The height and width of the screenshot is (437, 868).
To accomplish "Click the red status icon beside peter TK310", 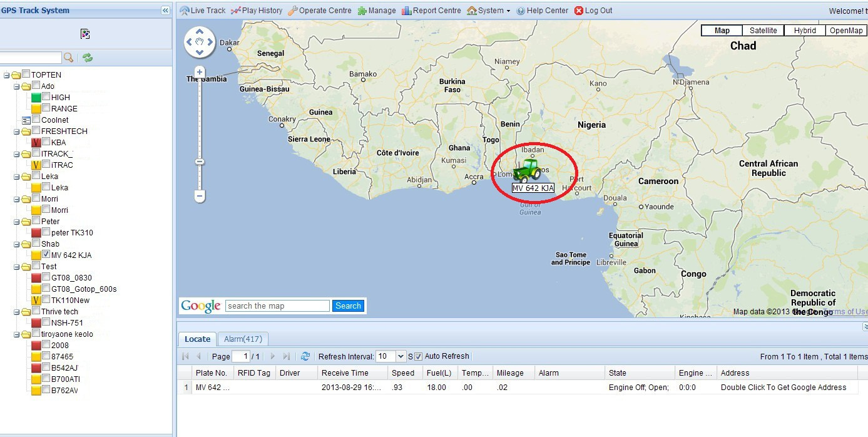I will coord(36,233).
